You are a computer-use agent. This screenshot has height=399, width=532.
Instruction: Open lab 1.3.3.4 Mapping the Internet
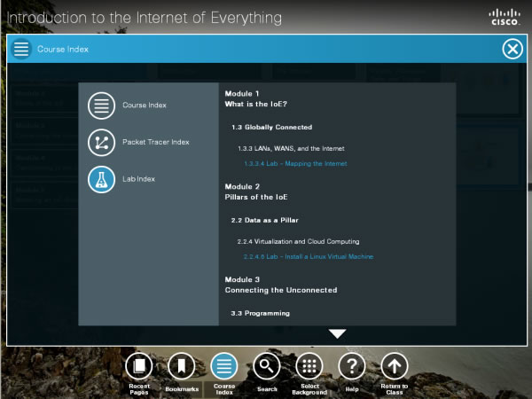295,164
